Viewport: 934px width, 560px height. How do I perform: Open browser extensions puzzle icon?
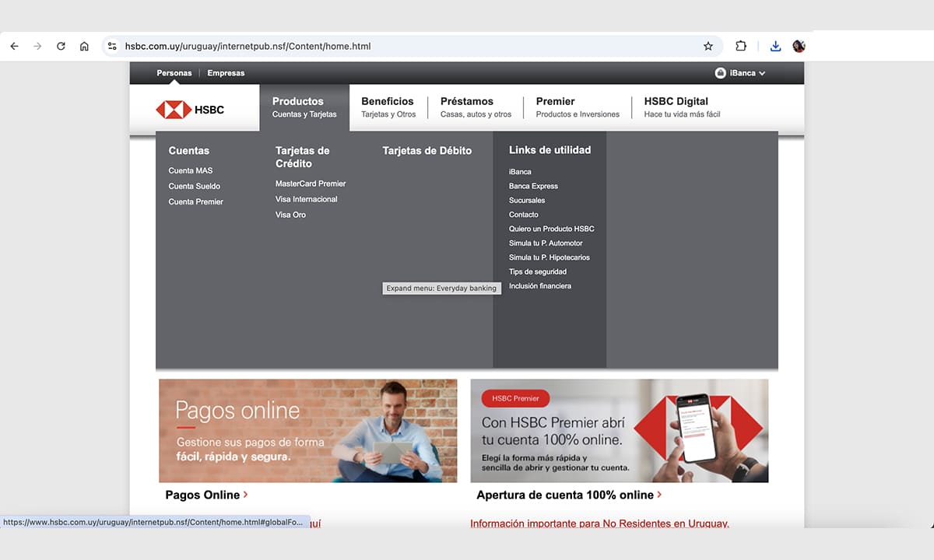[741, 47]
